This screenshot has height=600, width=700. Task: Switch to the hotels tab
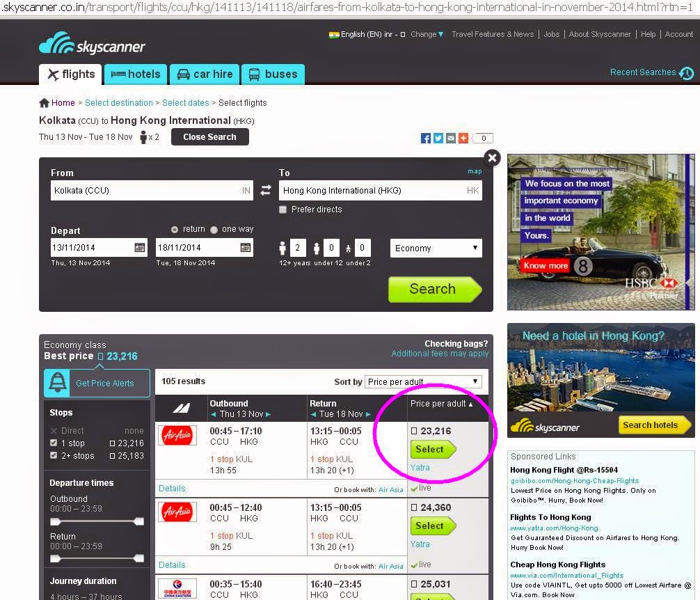(136, 74)
